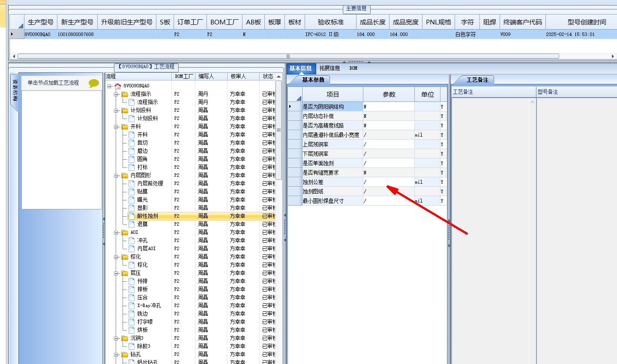617x364 pixels.
Task: Click the folder icon beside 内层图形
Action: [125, 175]
